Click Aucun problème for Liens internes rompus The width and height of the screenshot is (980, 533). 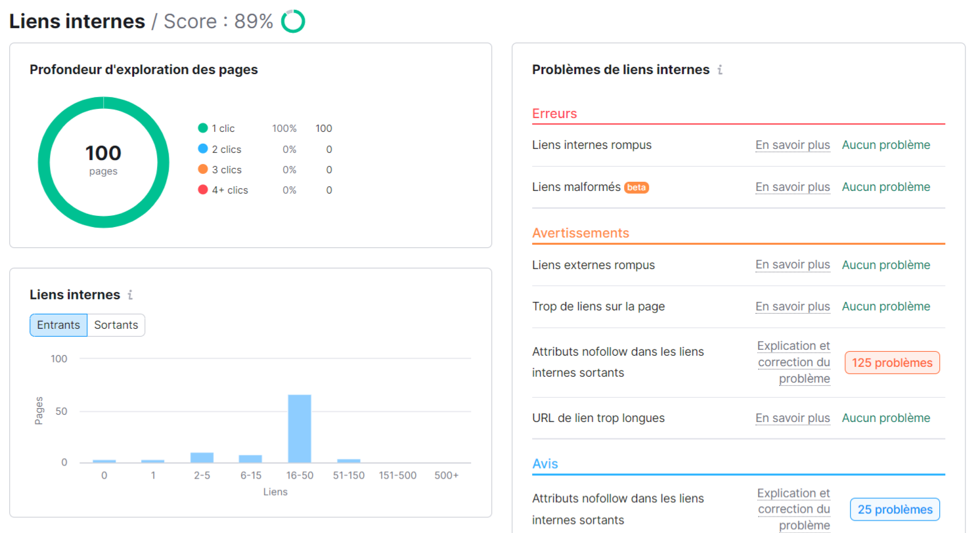tap(886, 145)
